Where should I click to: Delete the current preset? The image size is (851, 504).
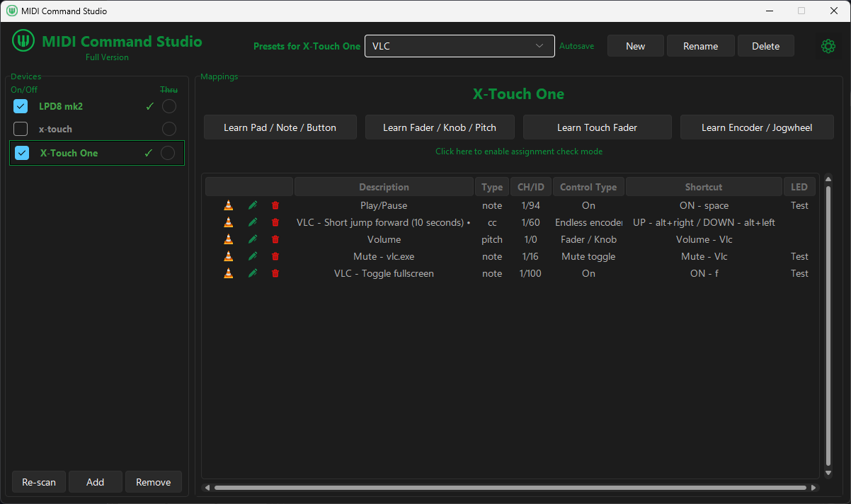tap(766, 46)
